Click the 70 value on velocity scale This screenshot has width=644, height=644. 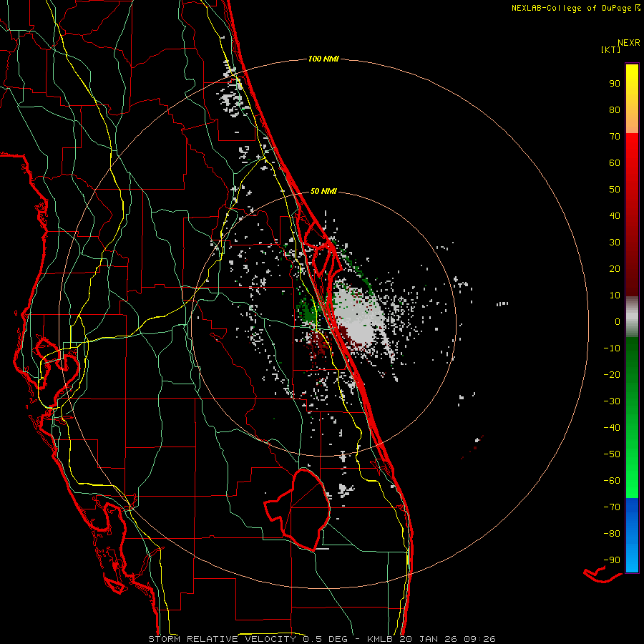tap(615, 136)
